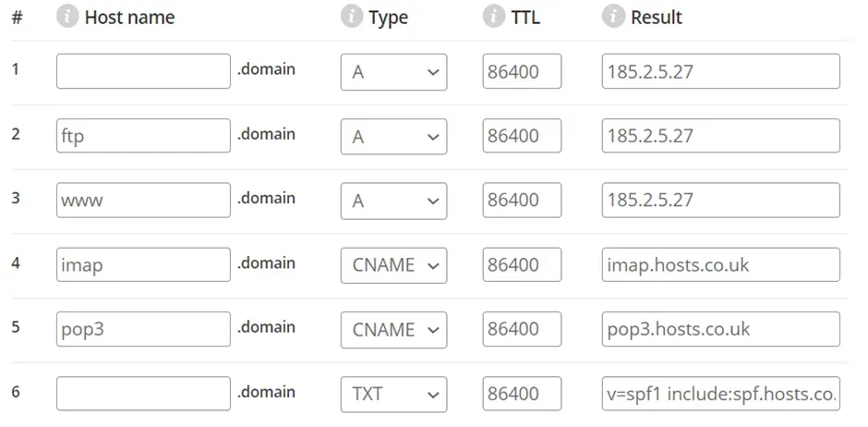Click the info icon beside Type
This screenshot has width=868, height=427.
[352, 18]
